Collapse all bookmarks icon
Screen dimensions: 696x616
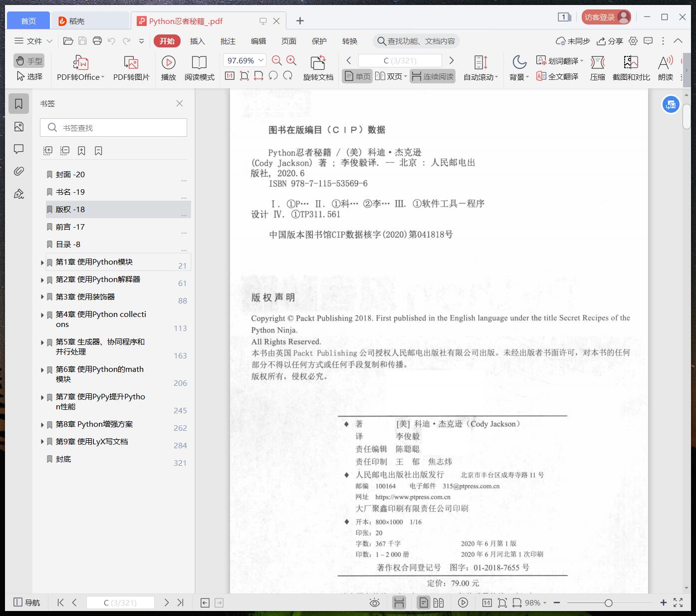pos(65,150)
